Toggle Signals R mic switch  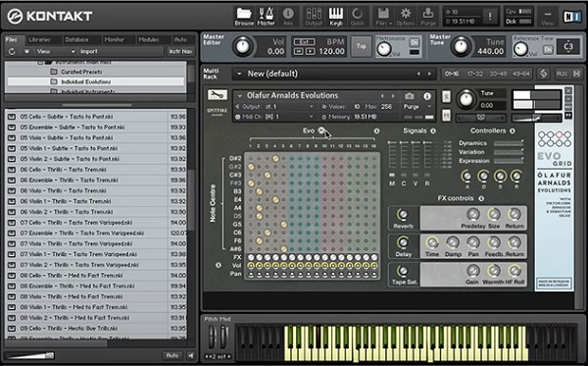[x=426, y=176]
